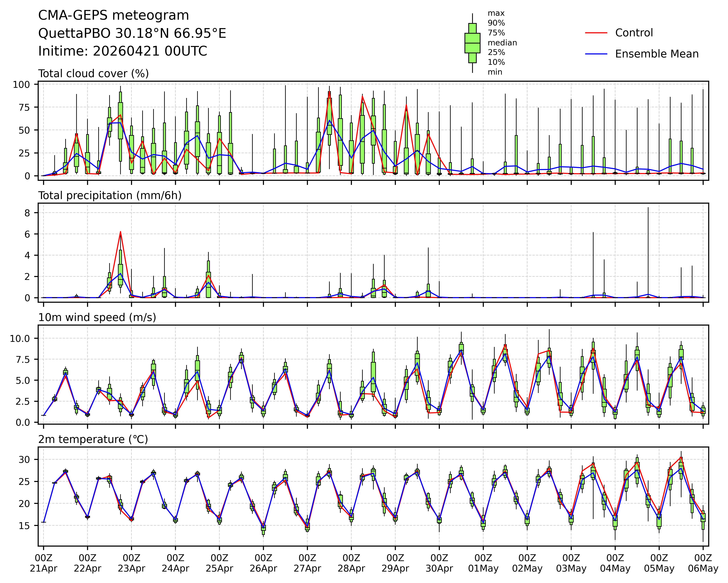Click the blue Ensemble Mean legend line
The width and height of the screenshot is (728, 583).
[x=596, y=54]
